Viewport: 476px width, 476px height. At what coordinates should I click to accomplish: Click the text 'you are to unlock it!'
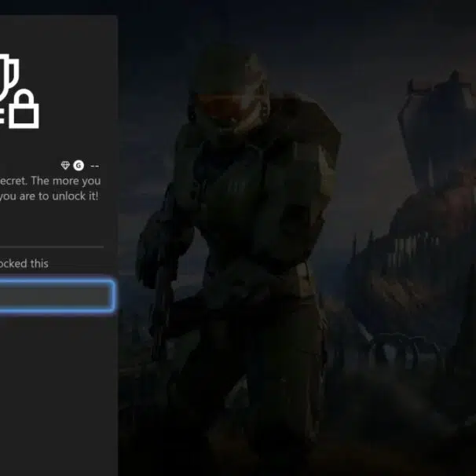(49, 196)
